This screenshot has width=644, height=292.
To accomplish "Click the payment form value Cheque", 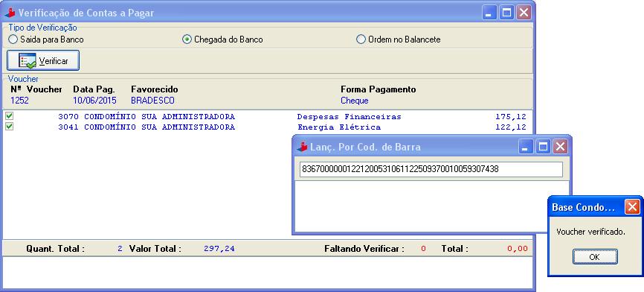I will click(355, 101).
